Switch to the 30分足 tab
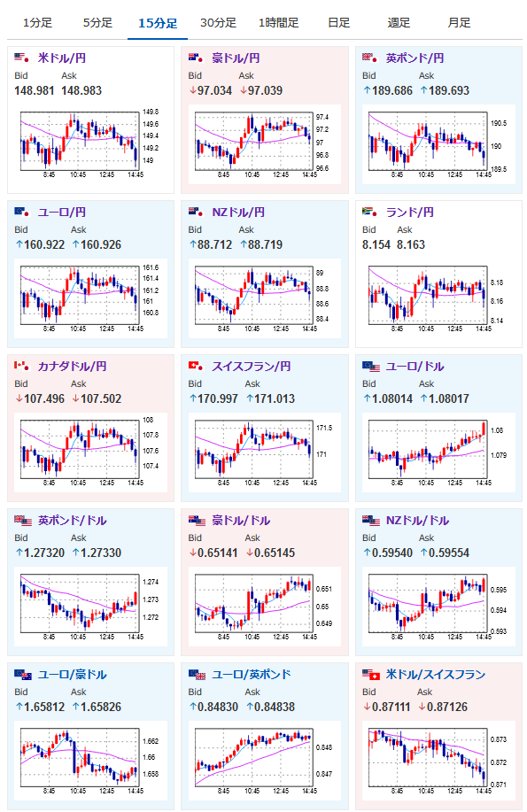The image size is (527, 812). [x=218, y=23]
